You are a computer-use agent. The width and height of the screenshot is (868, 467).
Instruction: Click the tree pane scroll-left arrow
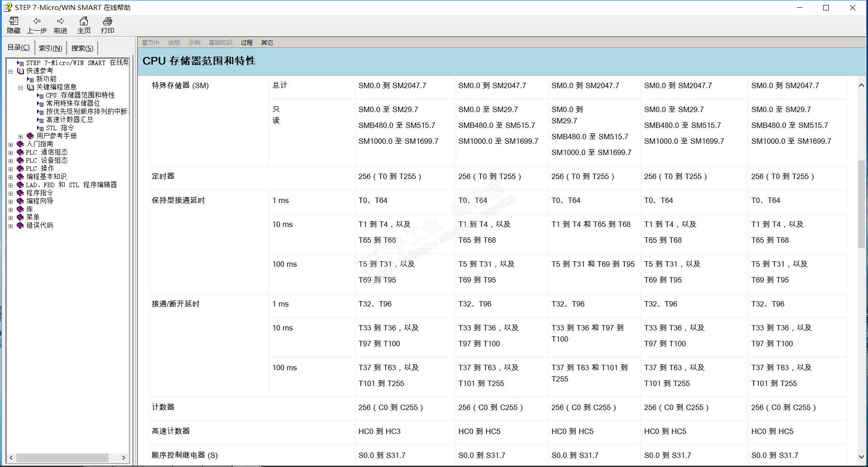click(11, 458)
